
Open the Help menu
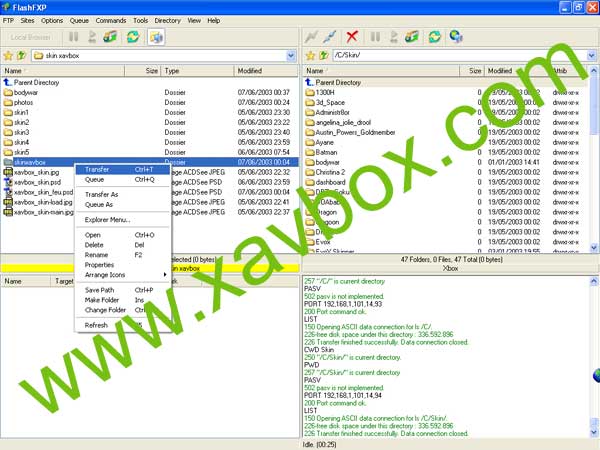(x=214, y=21)
